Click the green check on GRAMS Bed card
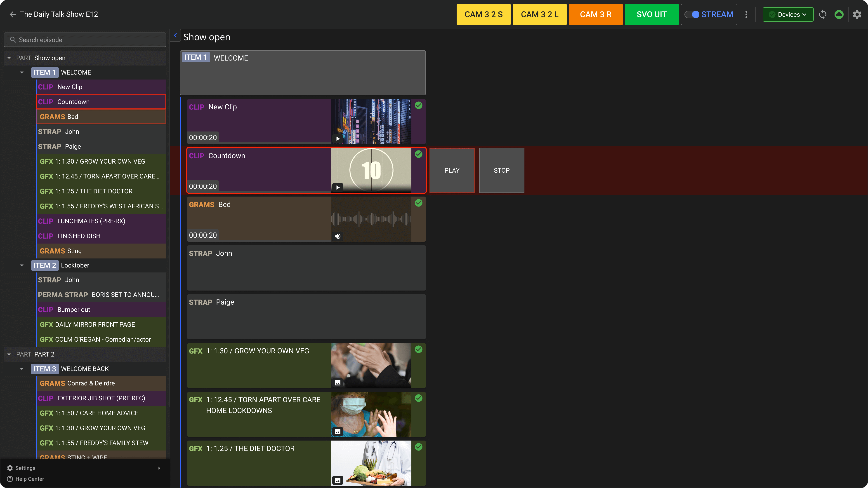 [x=418, y=203]
